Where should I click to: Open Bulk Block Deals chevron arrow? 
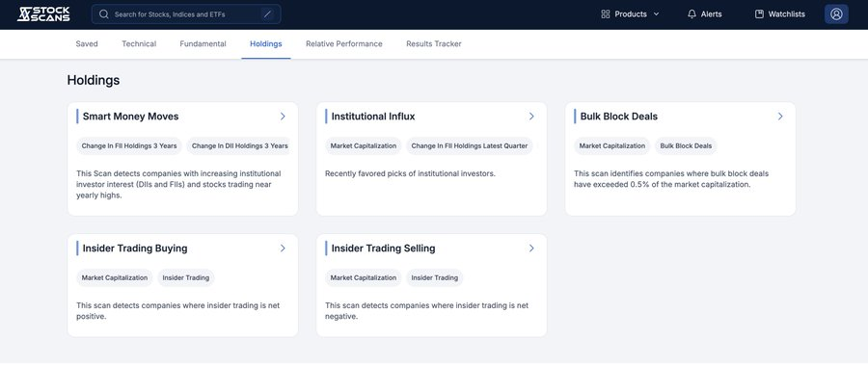[x=780, y=117]
